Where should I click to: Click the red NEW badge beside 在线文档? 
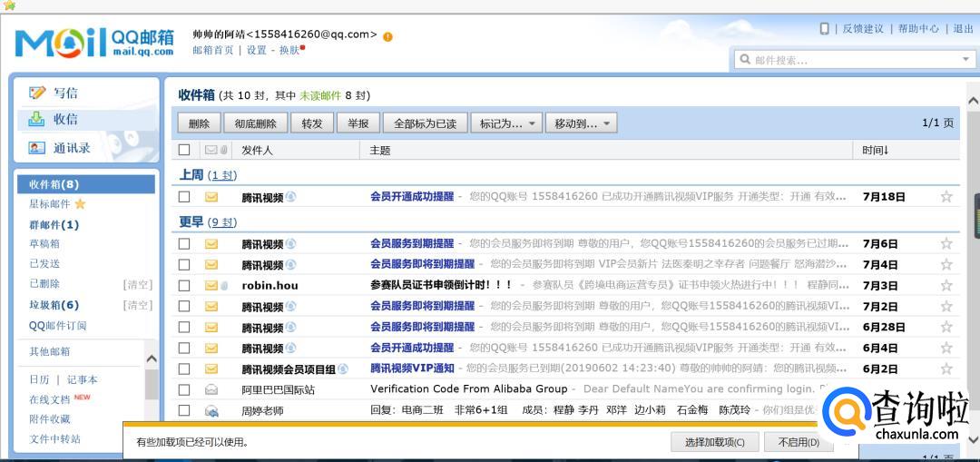(82, 397)
